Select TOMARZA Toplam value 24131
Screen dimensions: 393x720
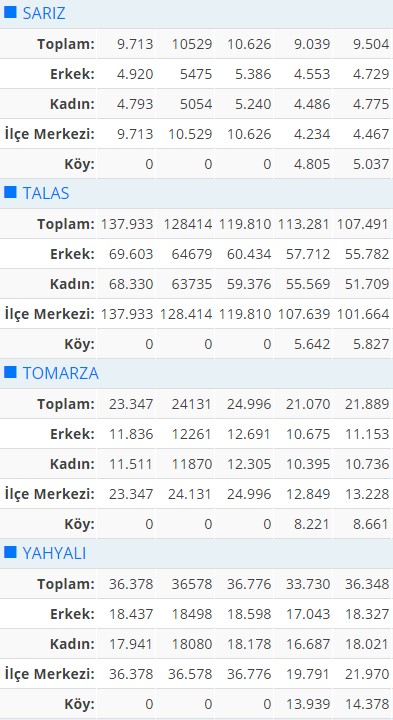192,404
